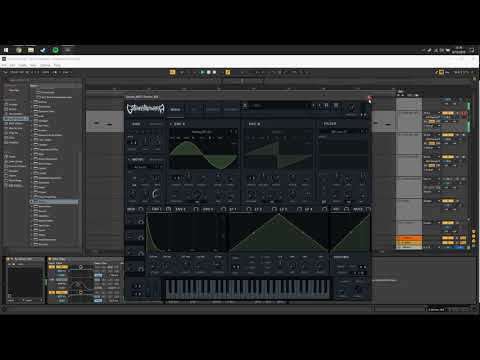Image resolution: width=480 pixels, height=360 pixels.
Task: Select the LFO 2 tab
Action: pos(258,209)
